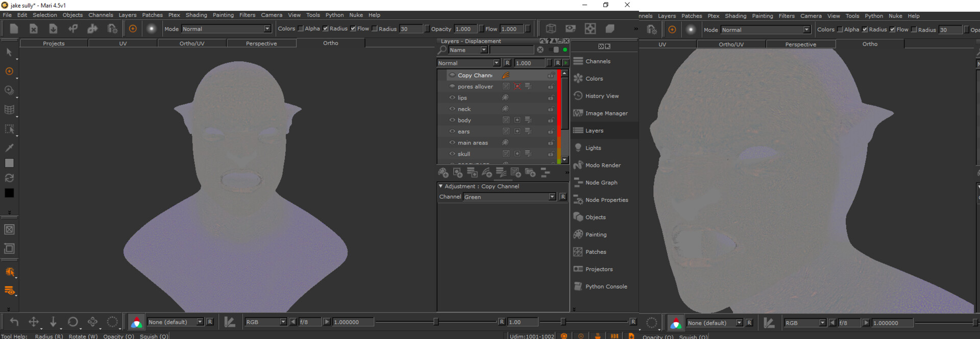Switch to Ortho/UV tab in second window
The height and width of the screenshot is (339, 980).
(x=731, y=44)
